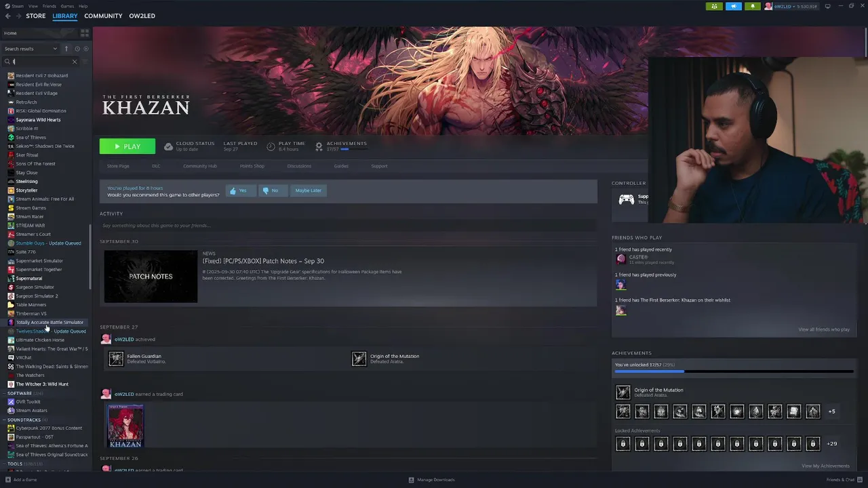The height and width of the screenshot is (488, 868).
Task: Click the sort ascending arrow icon
Action: [x=66, y=49]
